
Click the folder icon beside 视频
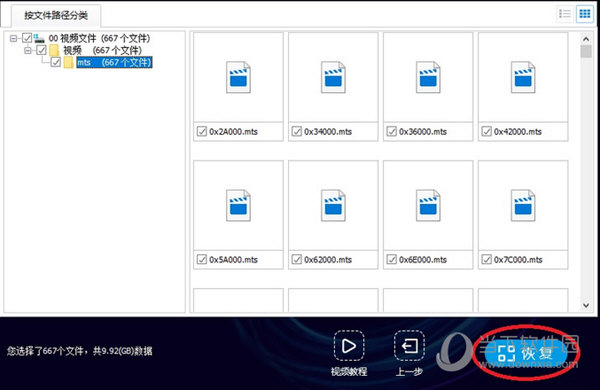coord(54,50)
